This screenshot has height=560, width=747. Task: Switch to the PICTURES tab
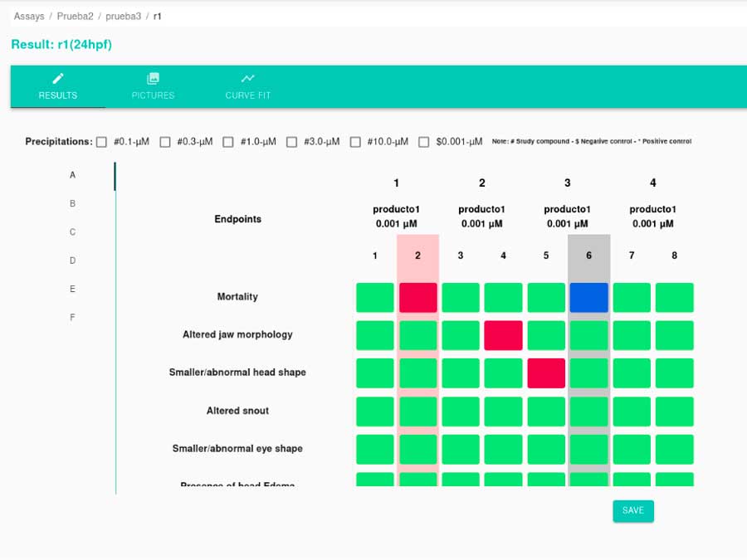pos(153,86)
